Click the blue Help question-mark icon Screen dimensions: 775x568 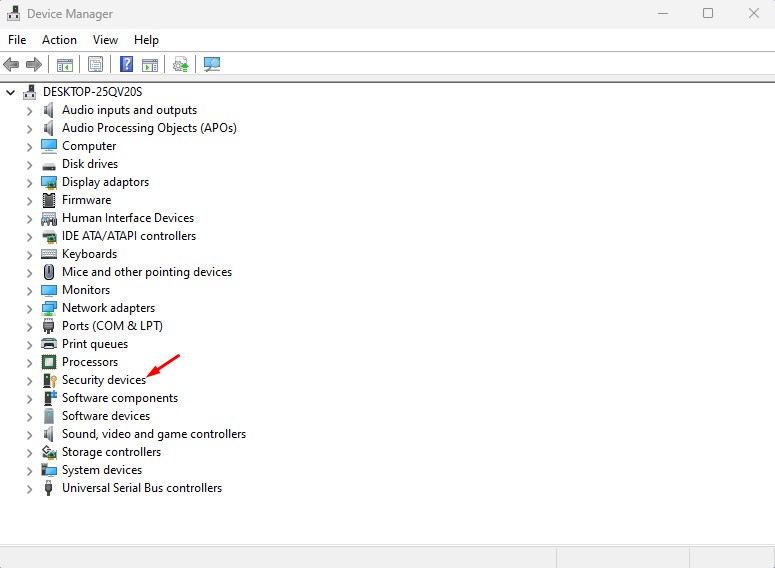coord(127,64)
